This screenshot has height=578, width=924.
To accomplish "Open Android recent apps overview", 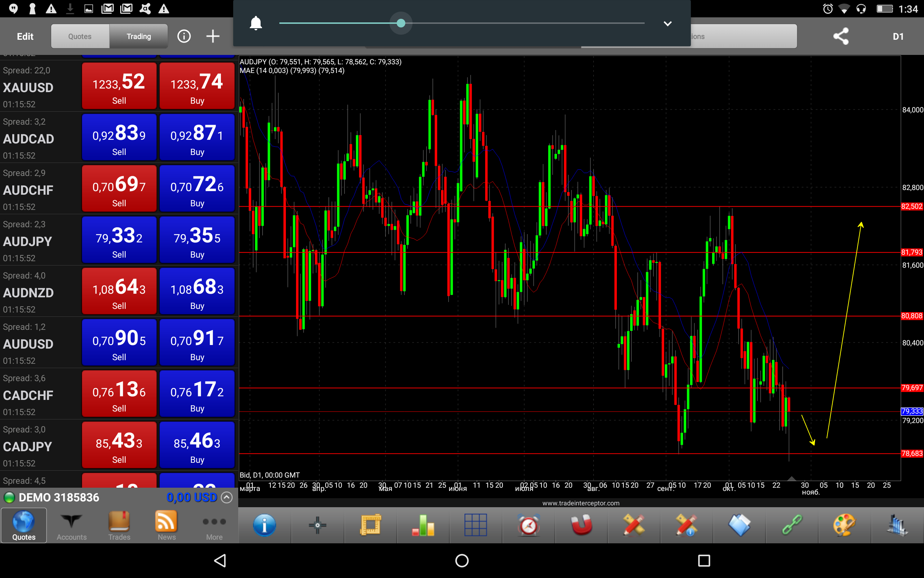I will (704, 560).
